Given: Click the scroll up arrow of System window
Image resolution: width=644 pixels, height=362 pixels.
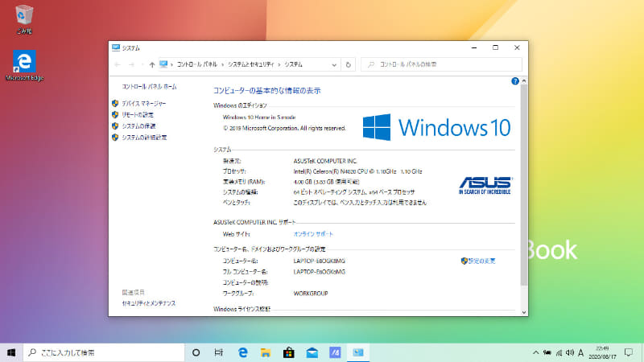Looking at the screenshot, I should [x=524, y=81].
